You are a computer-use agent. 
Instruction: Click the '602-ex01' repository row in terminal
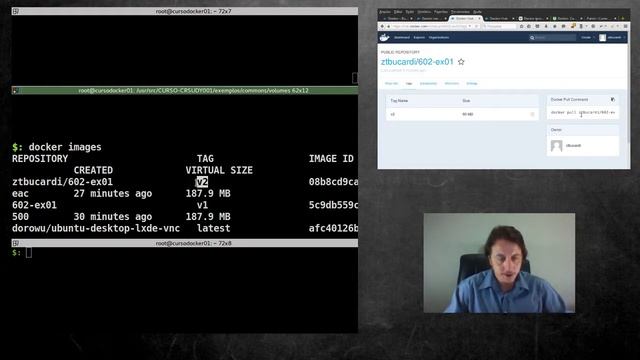tap(34, 205)
